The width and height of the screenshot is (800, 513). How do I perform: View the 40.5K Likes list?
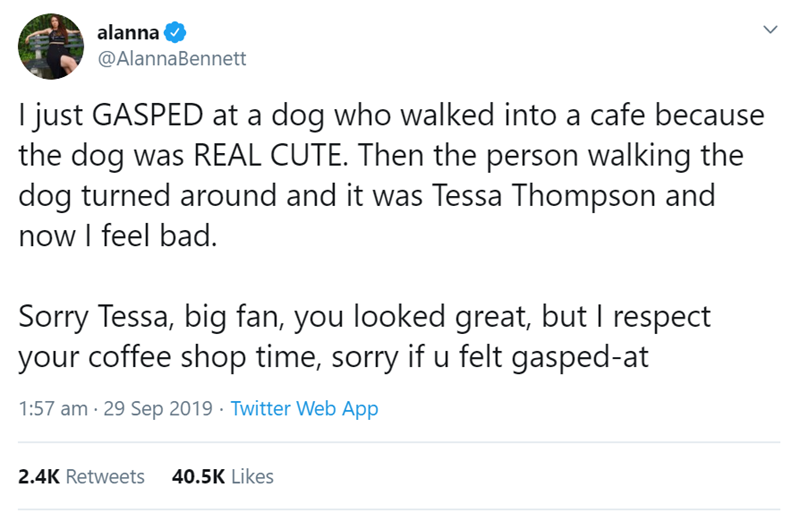[x=223, y=477]
